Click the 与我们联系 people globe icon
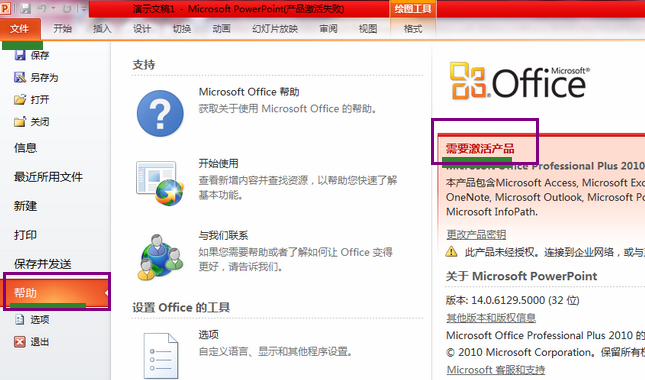 [x=160, y=257]
